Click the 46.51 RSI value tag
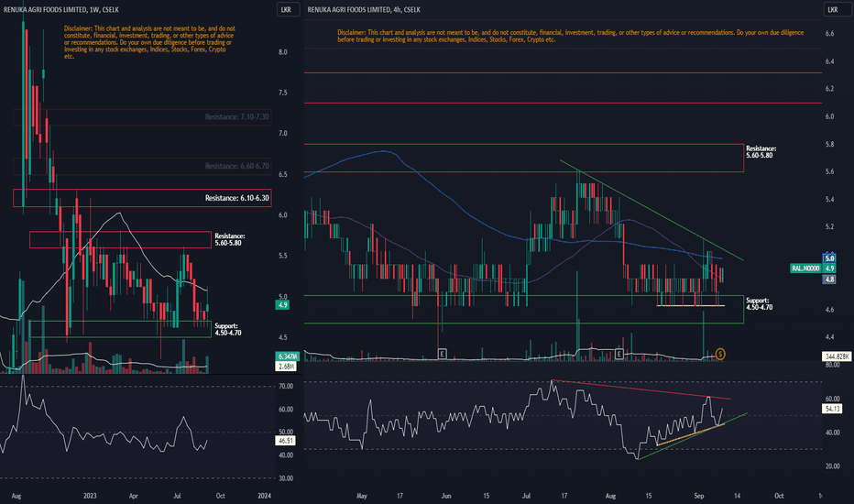Image resolution: width=854 pixels, height=504 pixels. [x=285, y=440]
